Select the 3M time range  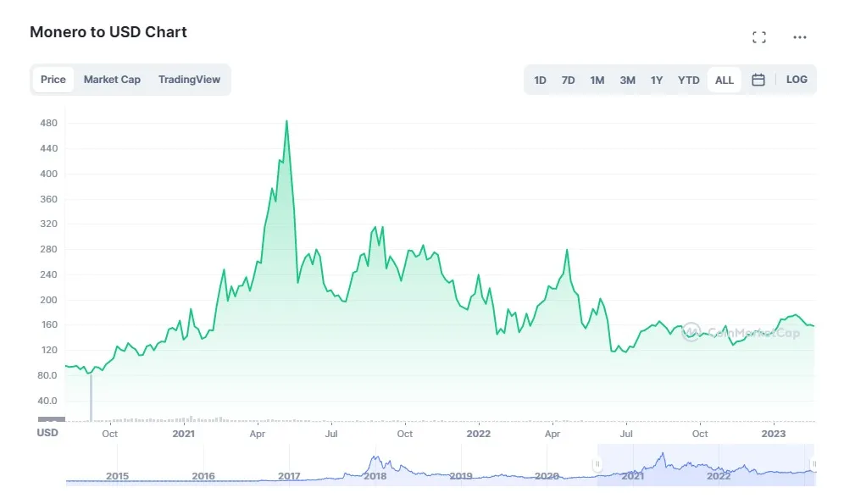point(627,79)
